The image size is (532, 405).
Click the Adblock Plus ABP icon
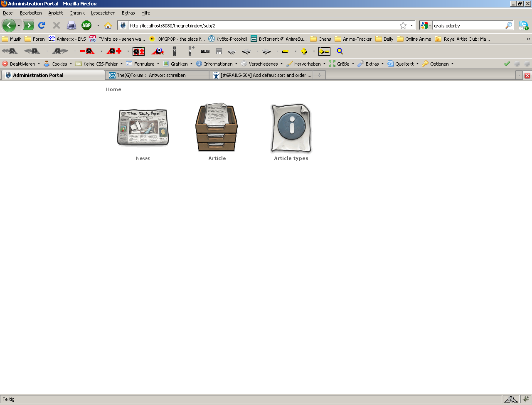(86, 25)
